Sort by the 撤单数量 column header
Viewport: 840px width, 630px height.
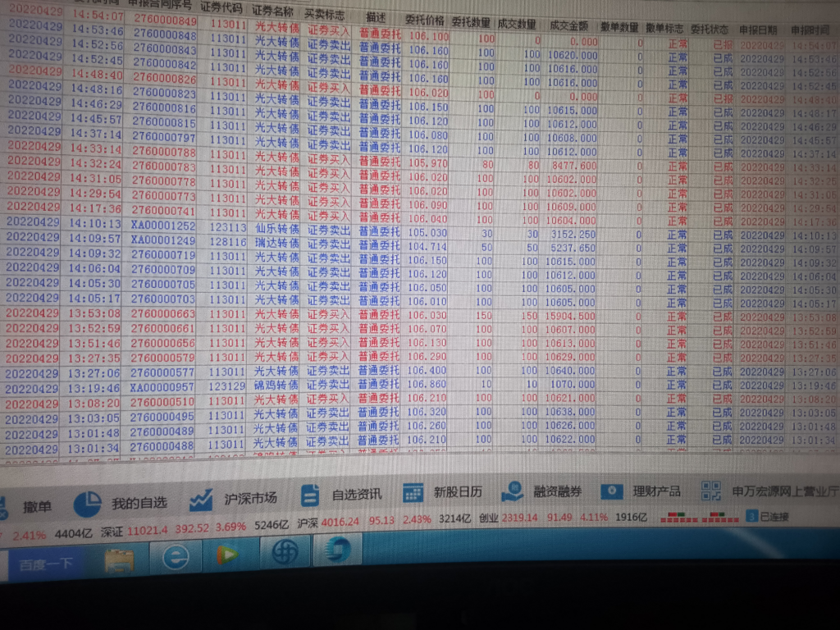click(619, 27)
